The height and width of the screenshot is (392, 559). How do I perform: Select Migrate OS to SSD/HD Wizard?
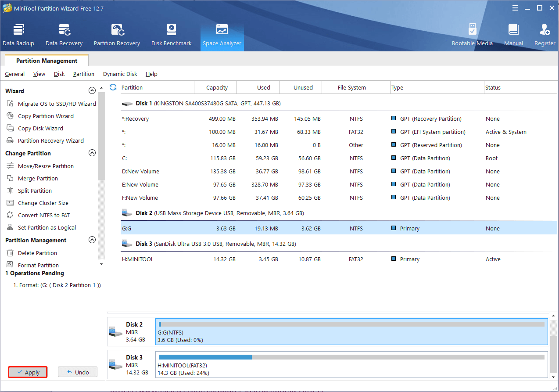[x=57, y=104]
